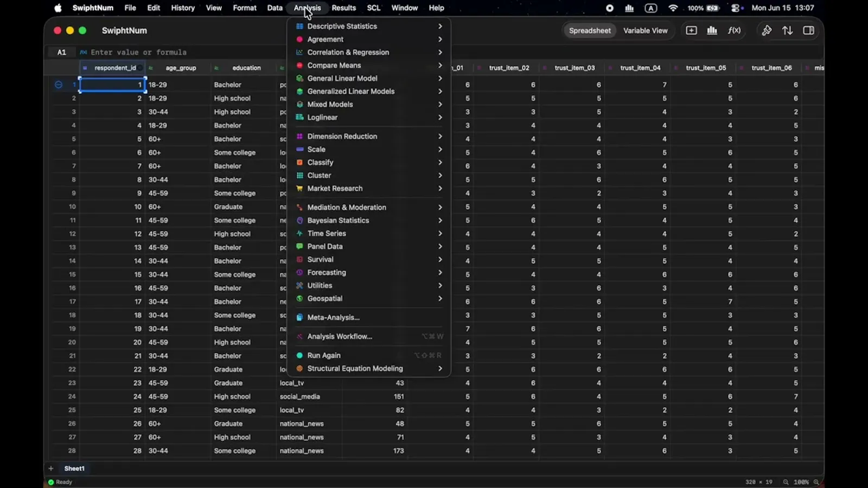Open the bar chart toolbar icon
Viewport: 868px width, 488px height.
point(712,30)
